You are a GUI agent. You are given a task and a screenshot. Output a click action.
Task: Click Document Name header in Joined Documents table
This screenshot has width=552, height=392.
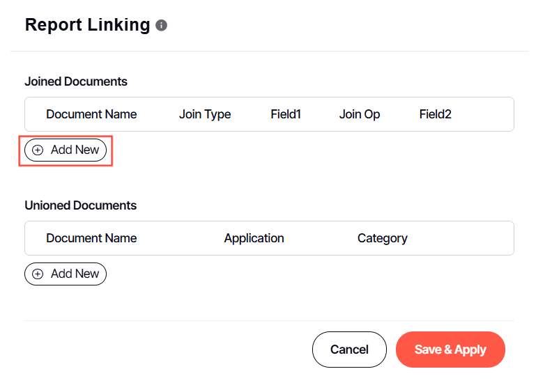(91, 114)
